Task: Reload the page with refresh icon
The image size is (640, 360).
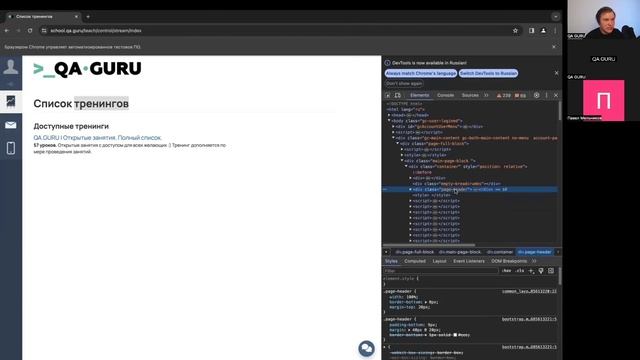Action: coord(30,31)
